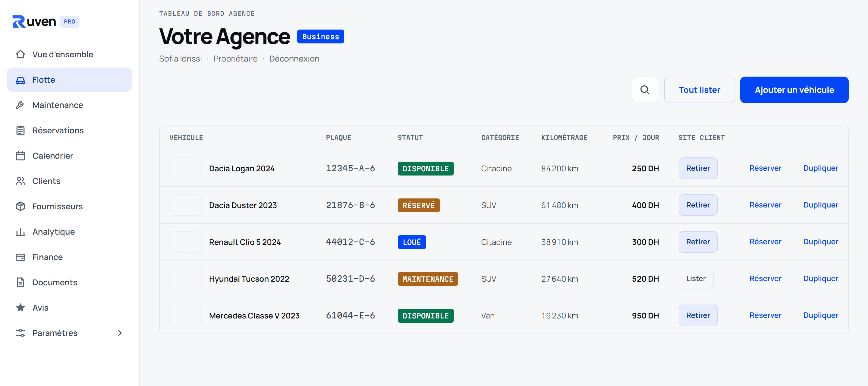Open the Calendrier page

(x=69, y=156)
